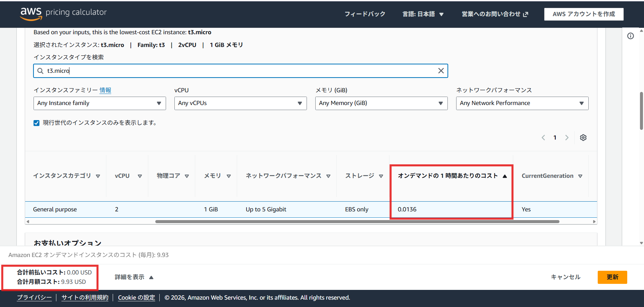
Task: Open 営業へのお問い合わせ external link icon
Action: coord(525,14)
